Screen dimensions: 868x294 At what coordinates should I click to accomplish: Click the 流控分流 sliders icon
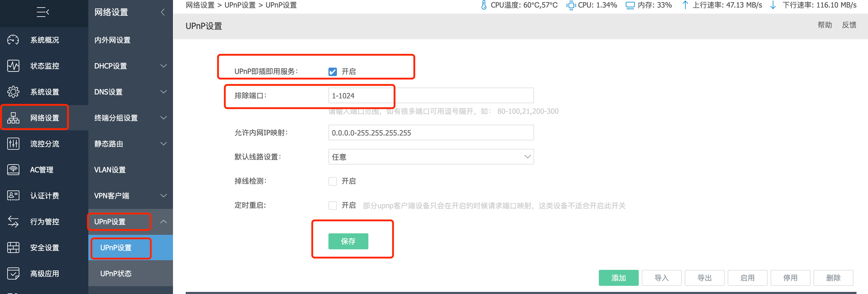[13, 144]
